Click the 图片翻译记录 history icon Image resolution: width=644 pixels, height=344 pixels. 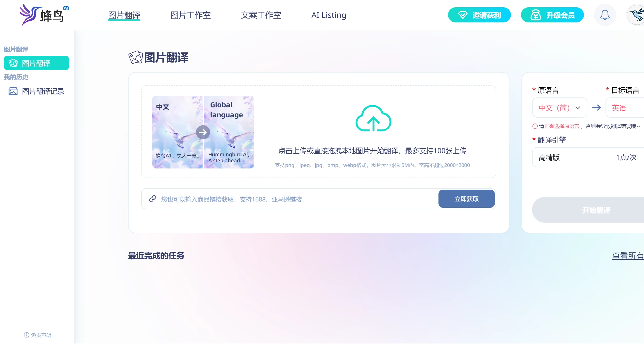(13, 91)
